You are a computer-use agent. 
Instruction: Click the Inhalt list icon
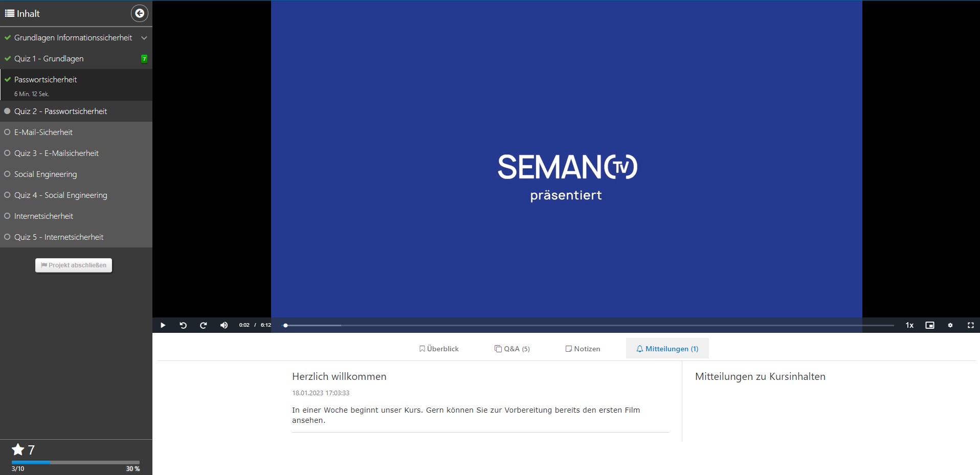pos(9,13)
